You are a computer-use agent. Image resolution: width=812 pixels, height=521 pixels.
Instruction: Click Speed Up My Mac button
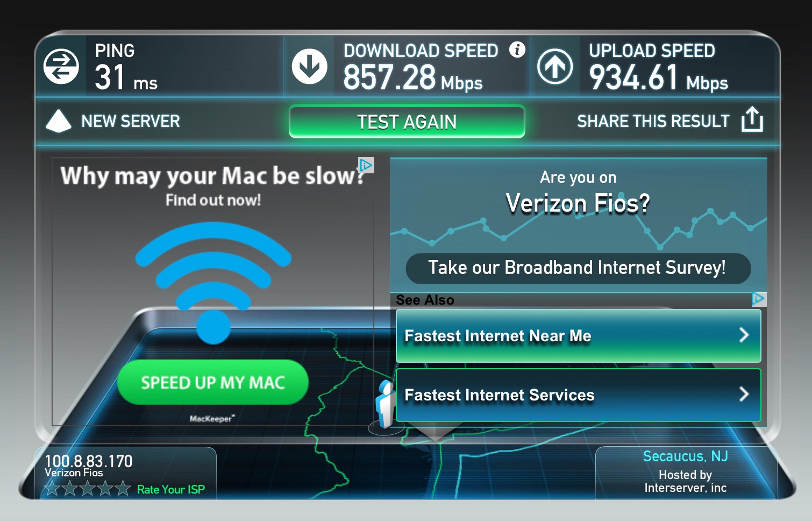[x=213, y=382]
